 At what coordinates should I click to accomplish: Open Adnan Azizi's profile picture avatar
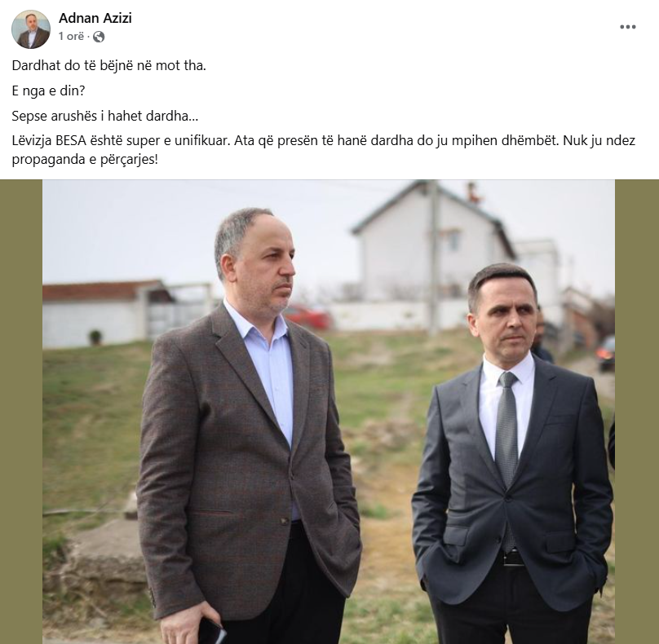(x=31, y=29)
